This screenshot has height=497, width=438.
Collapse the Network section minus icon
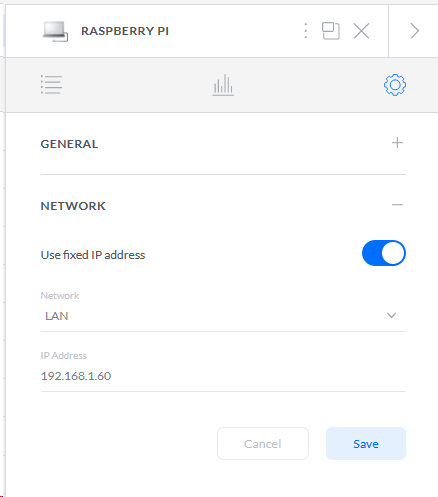click(397, 205)
